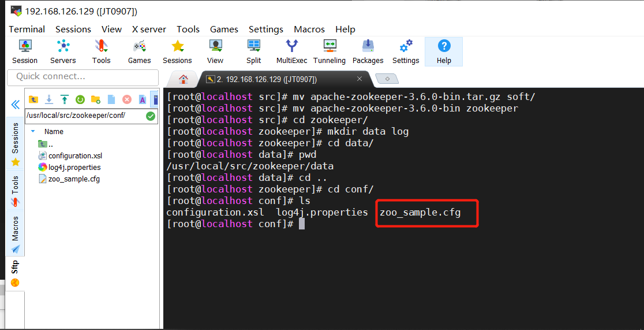The height and width of the screenshot is (330, 644).
Task: Open a new tab with the plus tab button
Action: tap(387, 79)
